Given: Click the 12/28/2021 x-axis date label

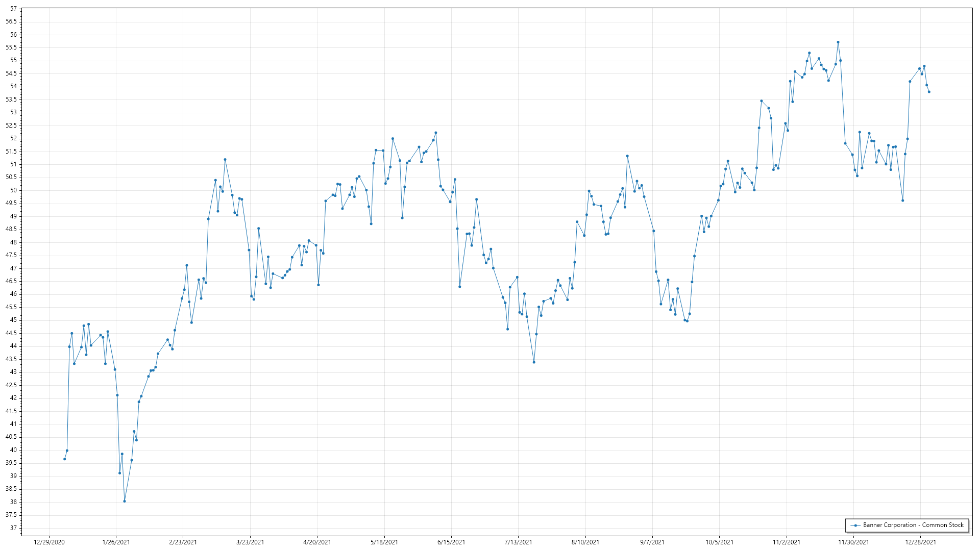Looking at the screenshot, I should point(920,542).
